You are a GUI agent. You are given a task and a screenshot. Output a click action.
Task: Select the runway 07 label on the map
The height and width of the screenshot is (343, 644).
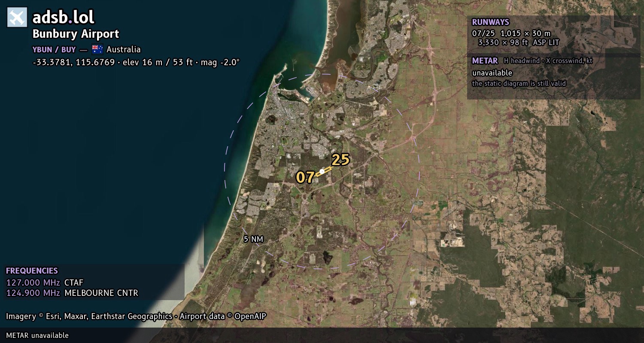point(305,177)
